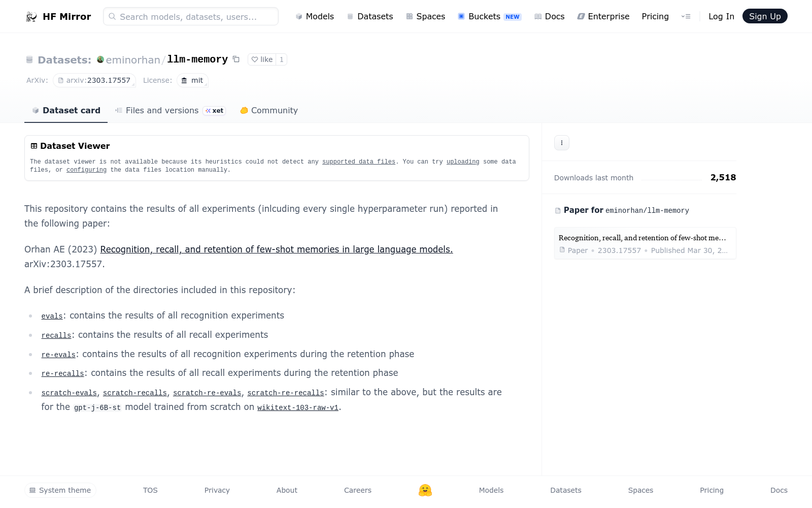Screen dimensions: 812x508
Task: Click the Sign Up button
Action: tap(765, 16)
